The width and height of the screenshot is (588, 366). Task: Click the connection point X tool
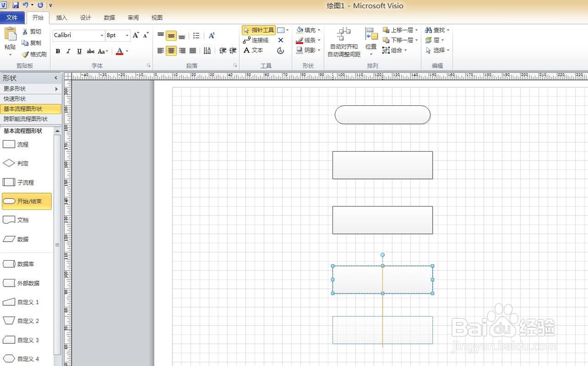point(280,40)
